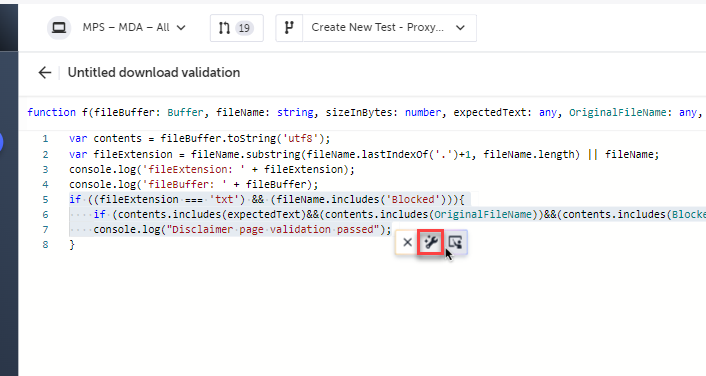Place cursor on line 1 var contents

[x=199, y=139]
